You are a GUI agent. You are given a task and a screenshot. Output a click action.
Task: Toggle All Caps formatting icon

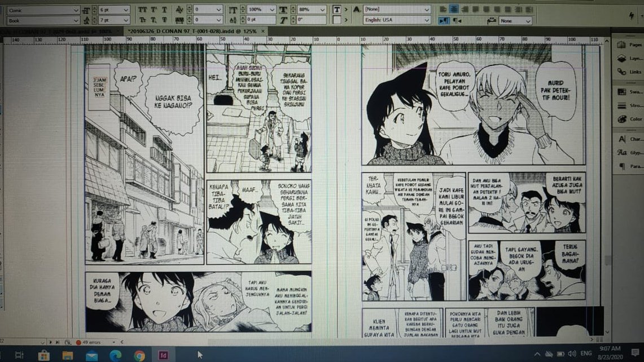[142, 10]
